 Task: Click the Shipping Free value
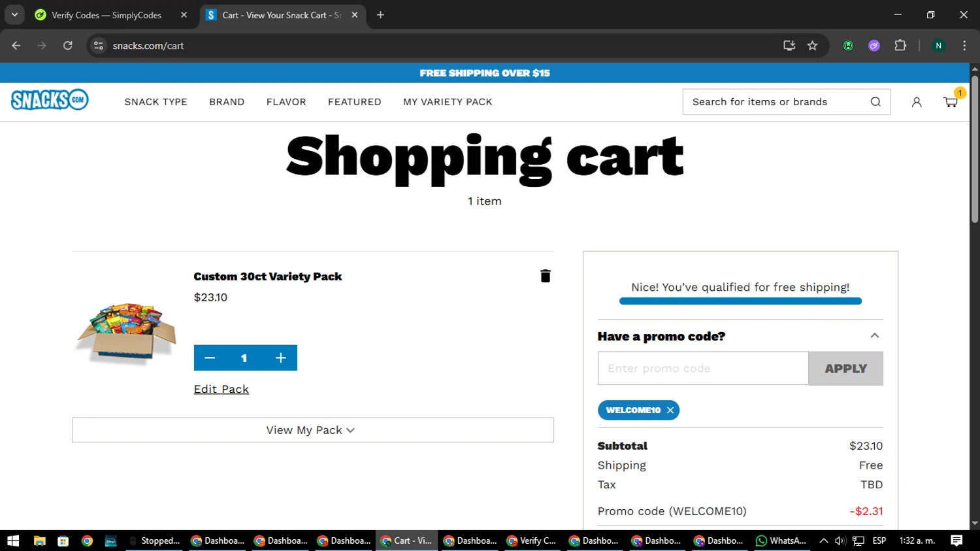pos(871,465)
